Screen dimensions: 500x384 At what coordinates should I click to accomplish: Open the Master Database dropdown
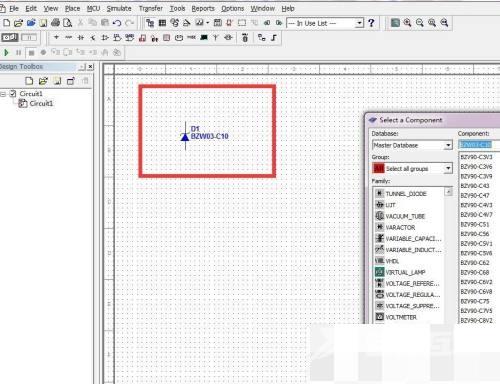coord(448,145)
